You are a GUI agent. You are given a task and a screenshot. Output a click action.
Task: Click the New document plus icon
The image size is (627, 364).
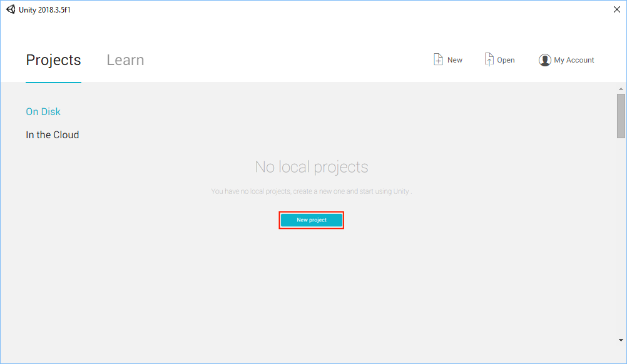[438, 59]
